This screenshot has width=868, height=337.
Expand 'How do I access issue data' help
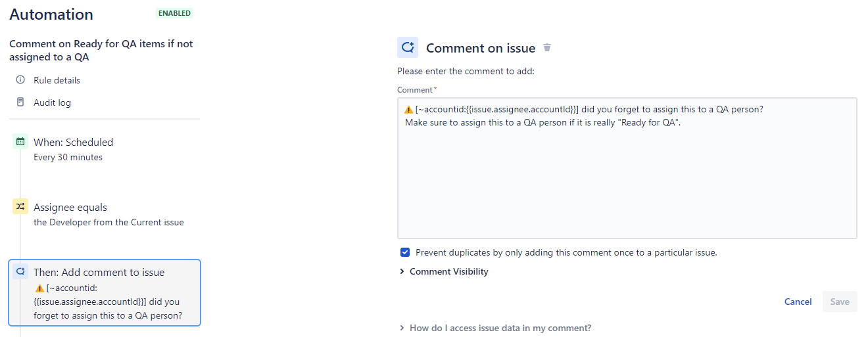500,328
